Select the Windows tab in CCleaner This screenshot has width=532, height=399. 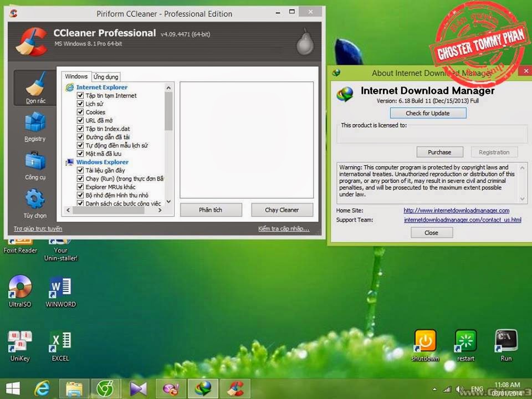(76, 76)
